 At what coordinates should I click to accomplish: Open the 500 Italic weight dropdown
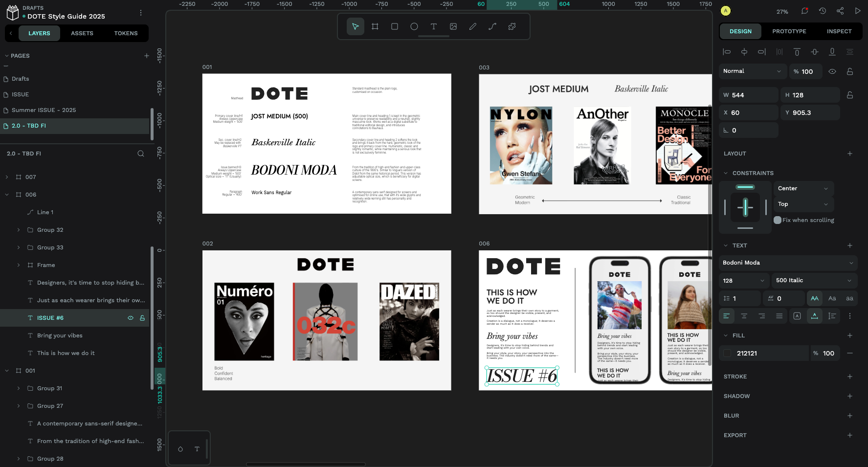814,280
